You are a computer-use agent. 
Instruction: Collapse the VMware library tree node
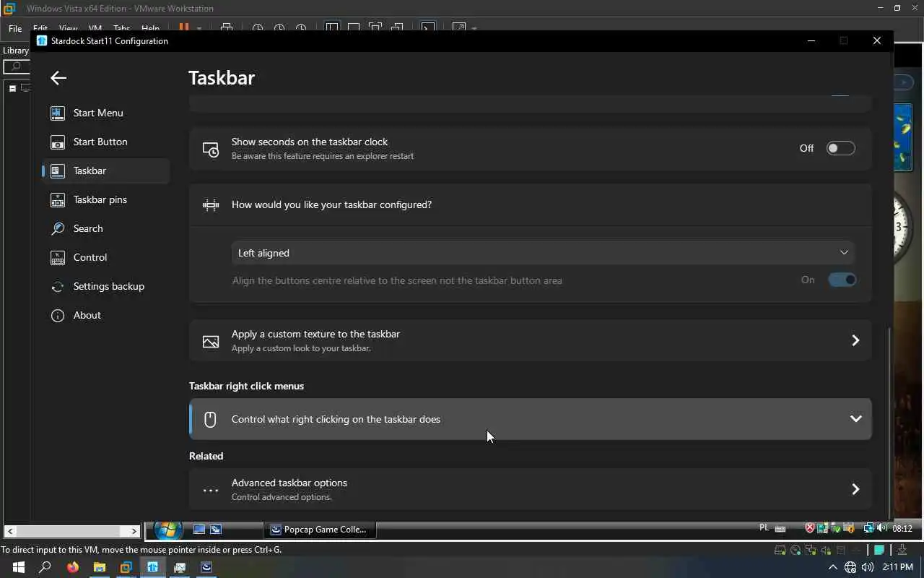[12, 88]
